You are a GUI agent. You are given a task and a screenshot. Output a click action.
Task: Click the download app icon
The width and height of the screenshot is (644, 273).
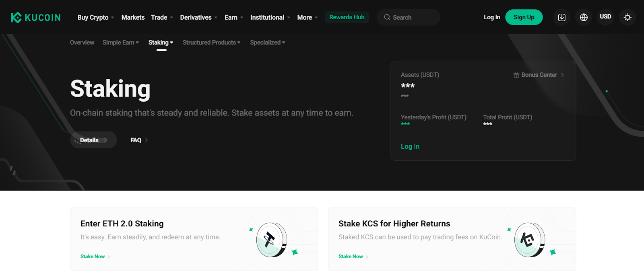pos(561,17)
